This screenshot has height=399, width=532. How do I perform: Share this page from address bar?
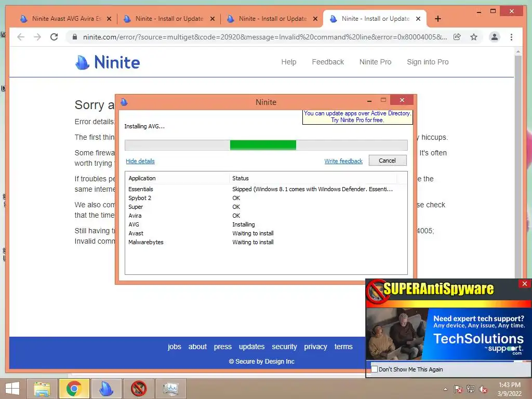[457, 37]
